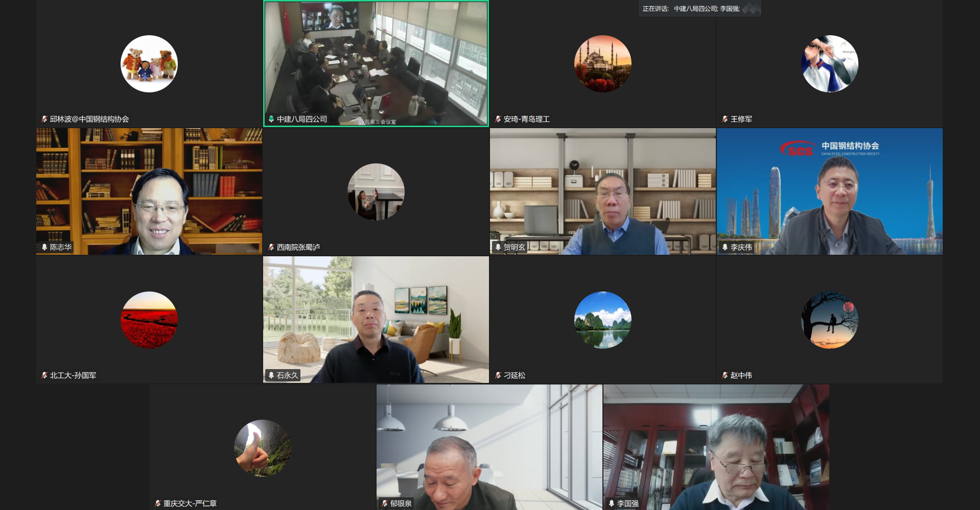Select the thumbs-up avatar of 重庆交大-严仁章
980x510 pixels.
(263, 448)
